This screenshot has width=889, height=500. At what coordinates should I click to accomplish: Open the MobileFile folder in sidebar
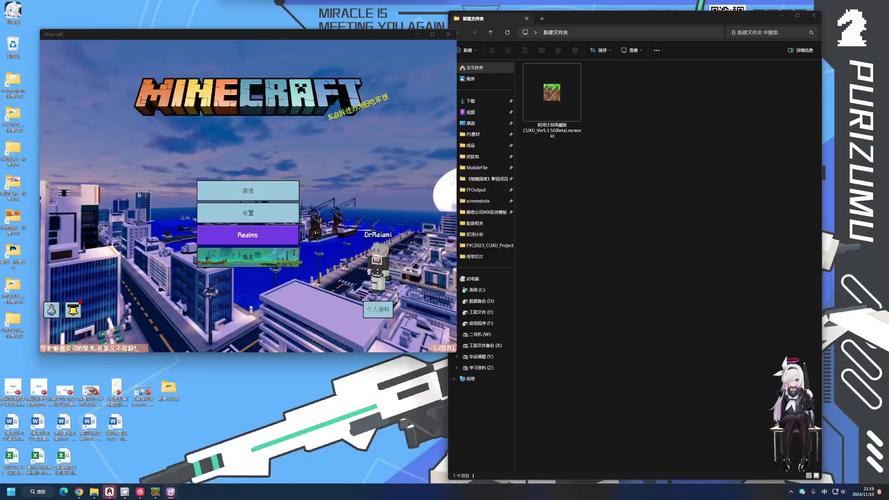tap(485, 168)
